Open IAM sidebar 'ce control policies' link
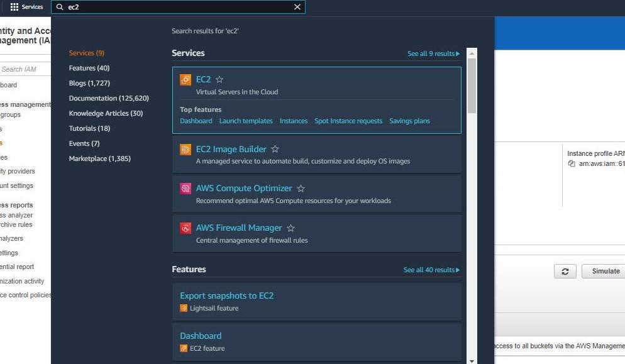This screenshot has width=625, height=364. pyautogui.click(x=26, y=295)
